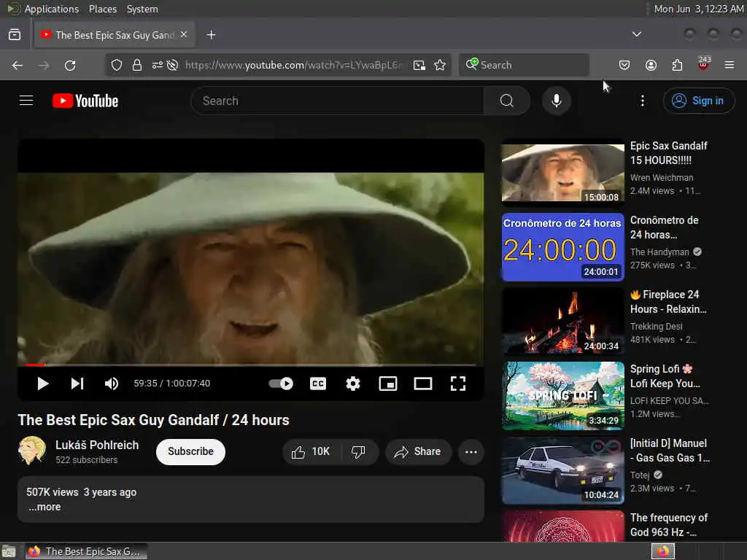Open site permissions icon in address bar
Screen dimensions: 747x560
point(158,65)
